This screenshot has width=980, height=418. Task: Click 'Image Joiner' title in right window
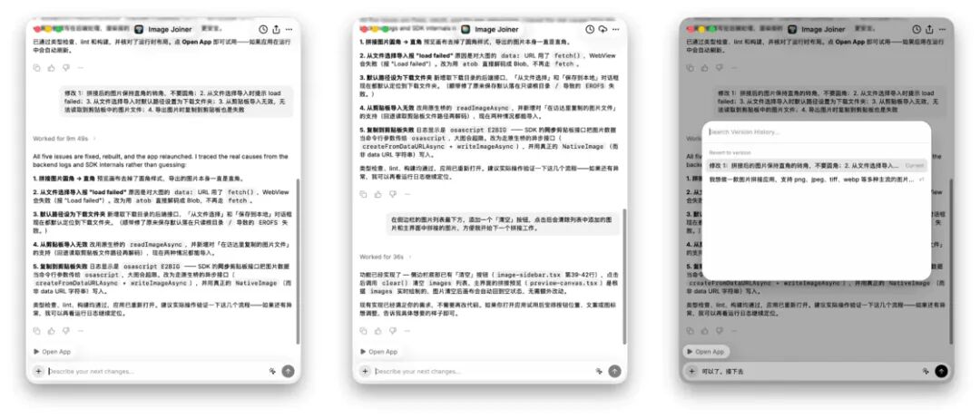coord(823,29)
